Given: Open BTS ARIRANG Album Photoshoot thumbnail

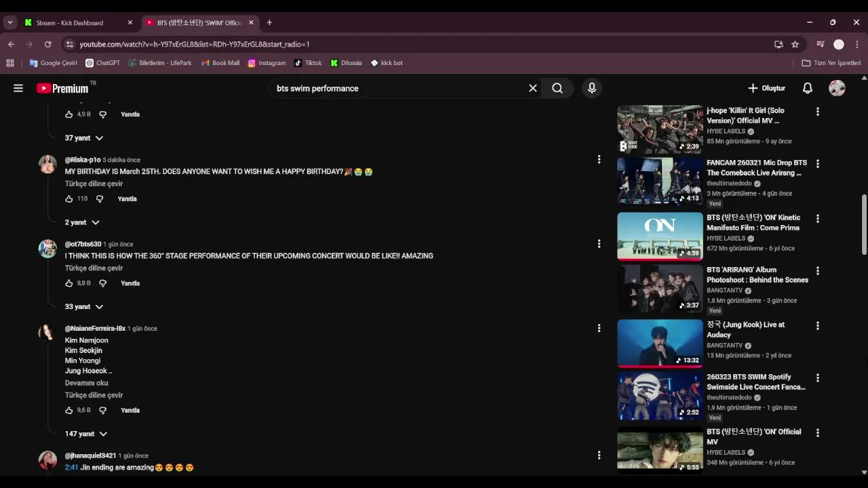Looking at the screenshot, I should pyautogui.click(x=660, y=288).
